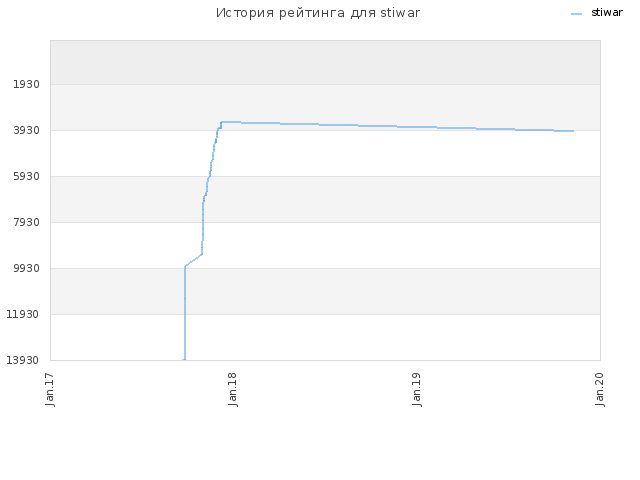Viewport: 640px width, 480px height.
Task: Click the Jan.19 x-axis label
Action: 416,389
